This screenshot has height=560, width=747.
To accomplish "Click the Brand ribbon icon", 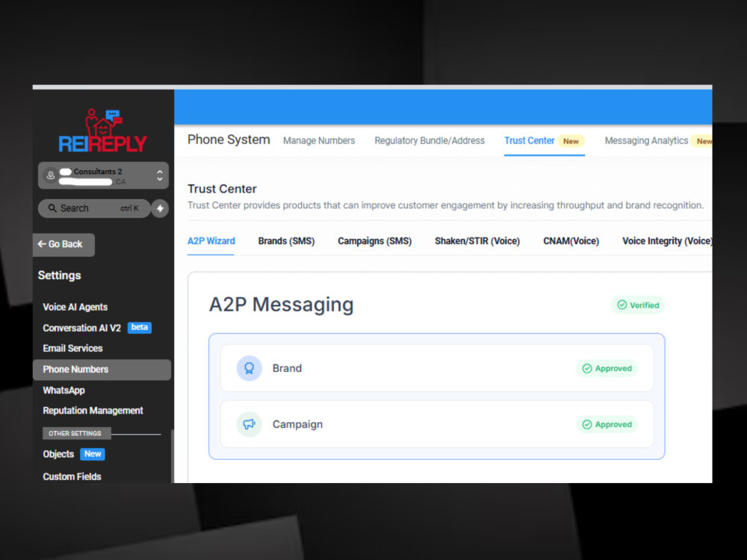I will point(249,368).
